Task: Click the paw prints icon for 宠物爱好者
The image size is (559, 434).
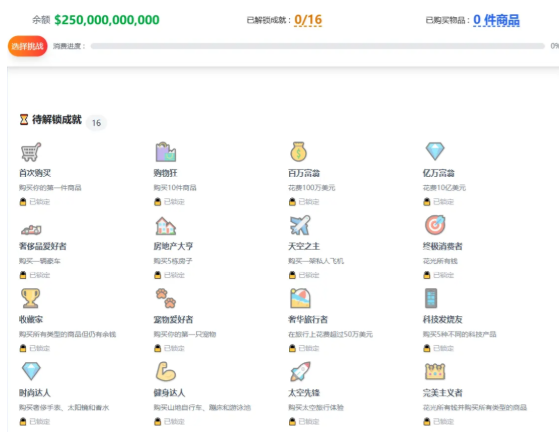Action: (166, 298)
